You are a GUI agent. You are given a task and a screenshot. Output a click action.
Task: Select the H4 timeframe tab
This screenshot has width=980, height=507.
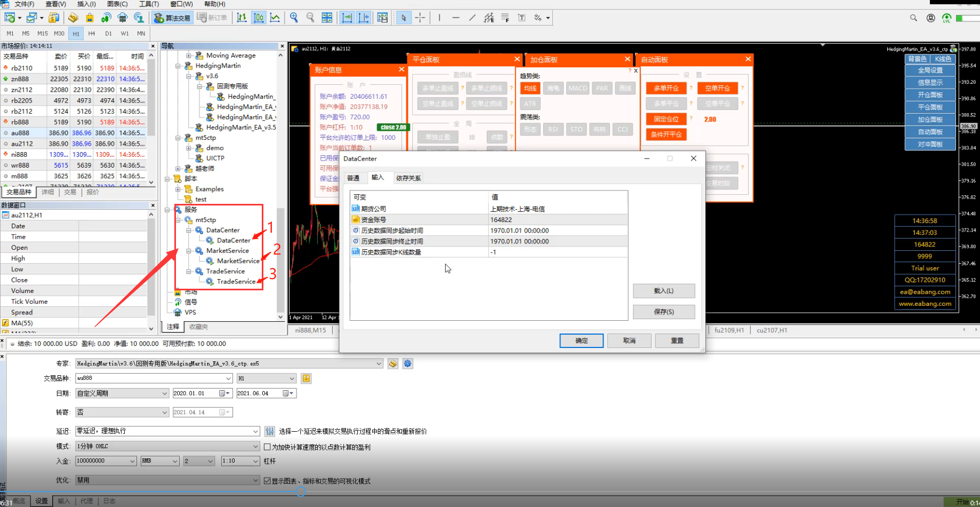pos(92,33)
